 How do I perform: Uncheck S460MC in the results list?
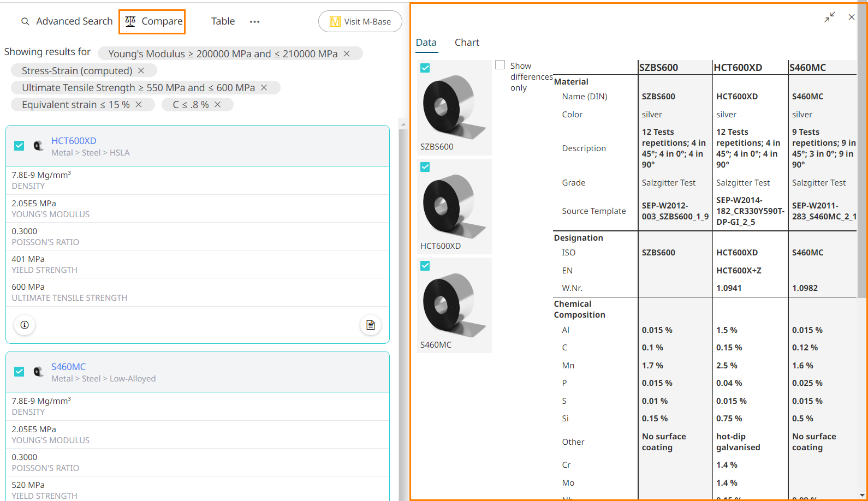coord(19,372)
